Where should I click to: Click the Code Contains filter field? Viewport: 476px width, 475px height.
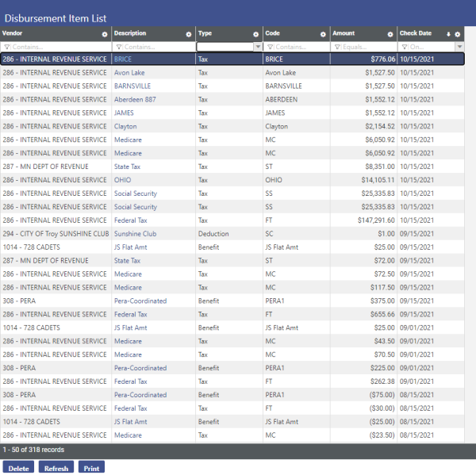click(300, 47)
